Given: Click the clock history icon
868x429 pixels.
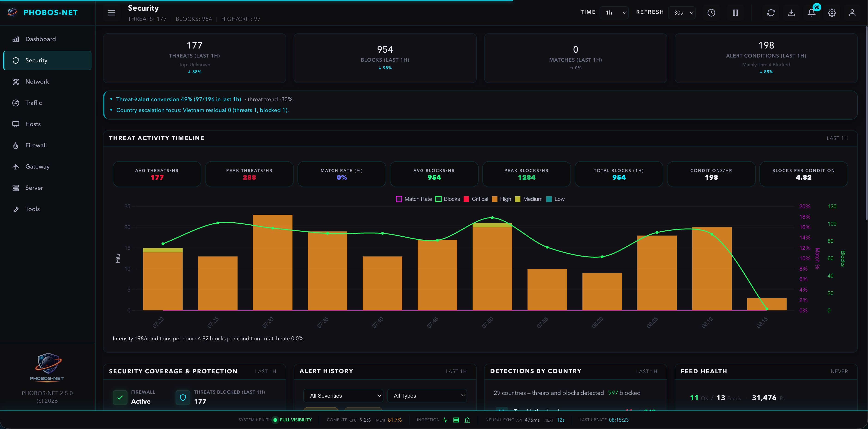Looking at the screenshot, I should pyautogui.click(x=711, y=13).
